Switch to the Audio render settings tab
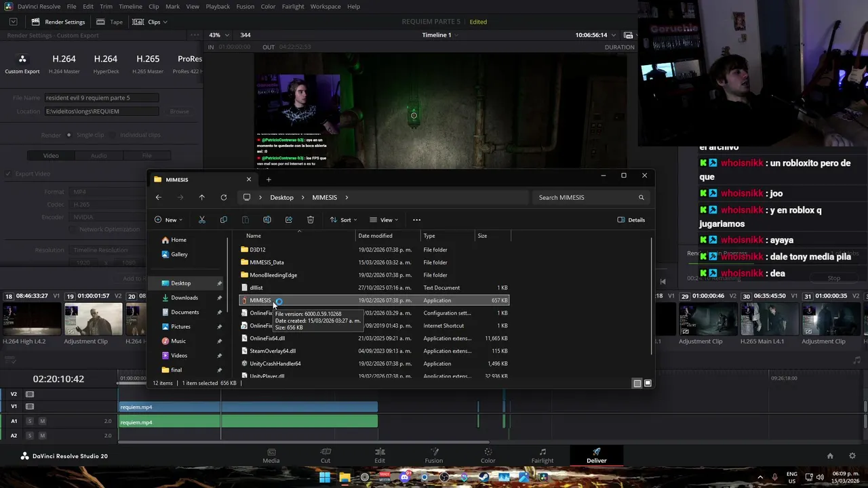 coord(99,156)
